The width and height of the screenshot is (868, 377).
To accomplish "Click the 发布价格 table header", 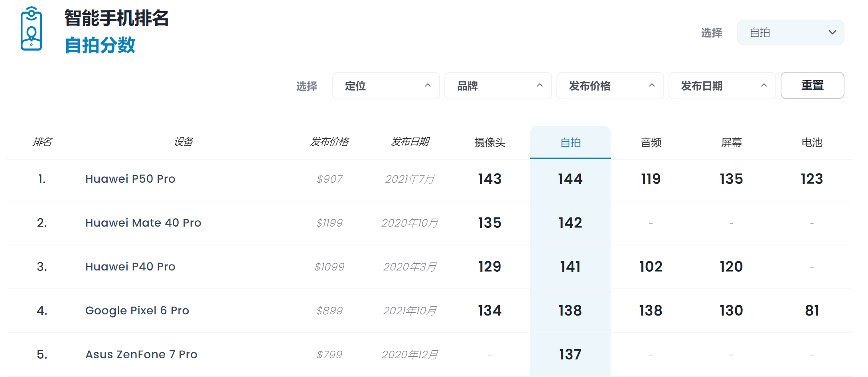I will tap(329, 142).
